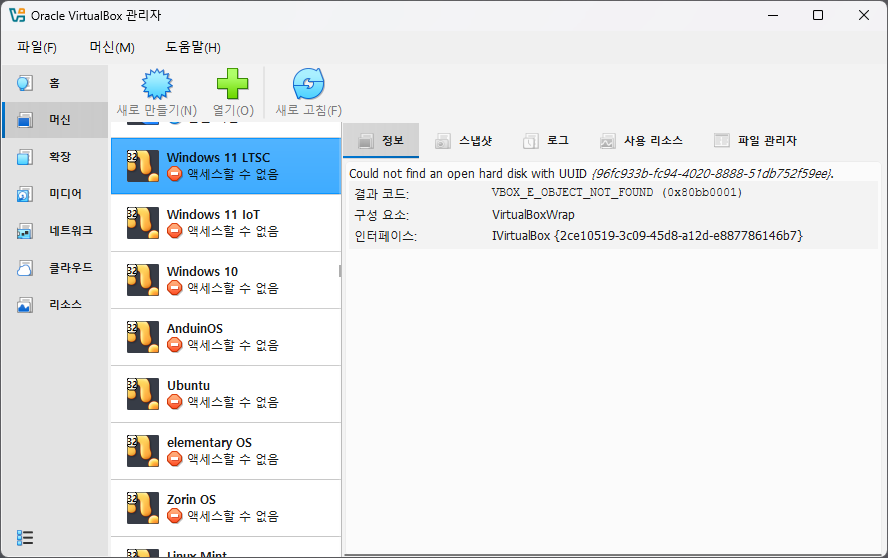The image size is (888, 558).
Task: Switch to the 정보 tab
Action: 381,140
